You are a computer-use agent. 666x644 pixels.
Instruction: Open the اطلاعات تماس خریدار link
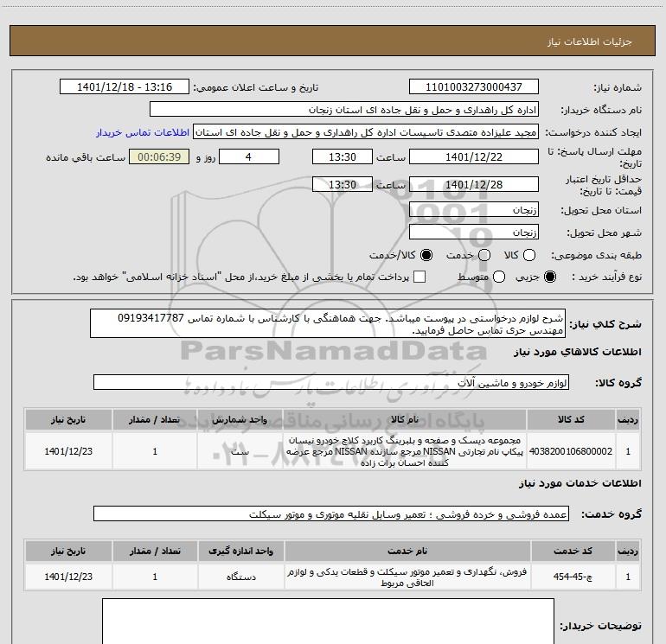tap(143, 132)
